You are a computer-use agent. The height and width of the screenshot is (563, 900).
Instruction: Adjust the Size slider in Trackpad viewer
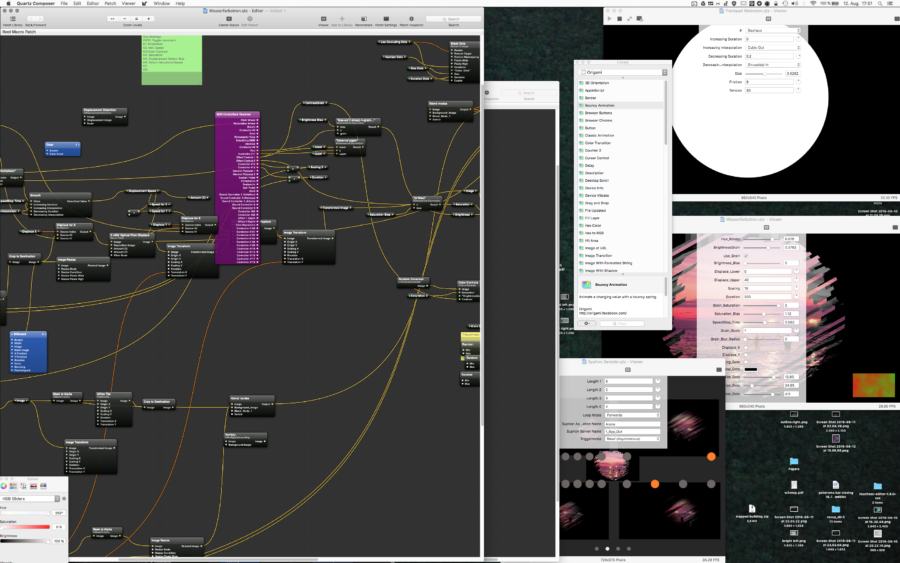[764, 73]
